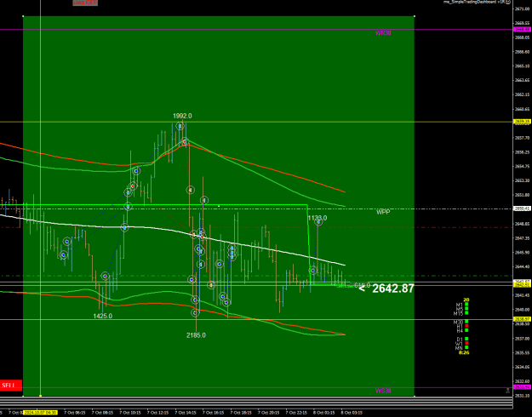
Task: Click the top-right handle of green rectangle
Action: pyautogui.click(x=415, y=16)
